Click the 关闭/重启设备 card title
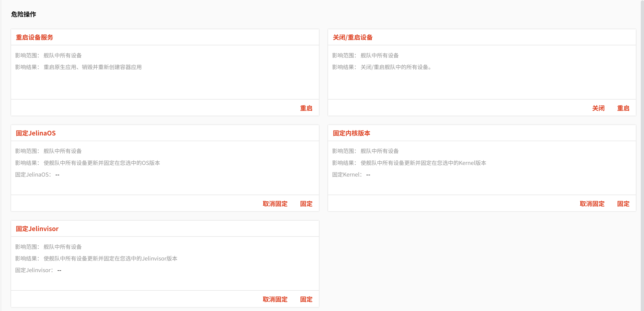This screenshot has width=644, height=311. point(353,37)
